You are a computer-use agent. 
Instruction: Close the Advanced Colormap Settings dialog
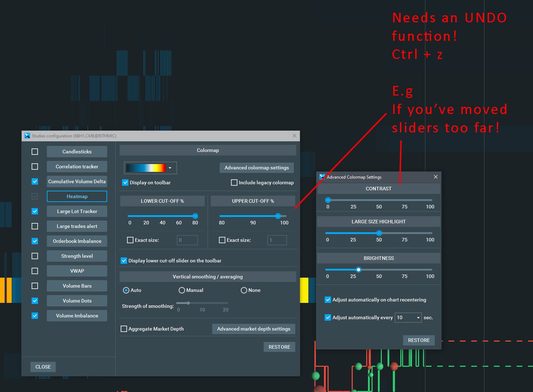pyautogui.click(x=436, y=177)
